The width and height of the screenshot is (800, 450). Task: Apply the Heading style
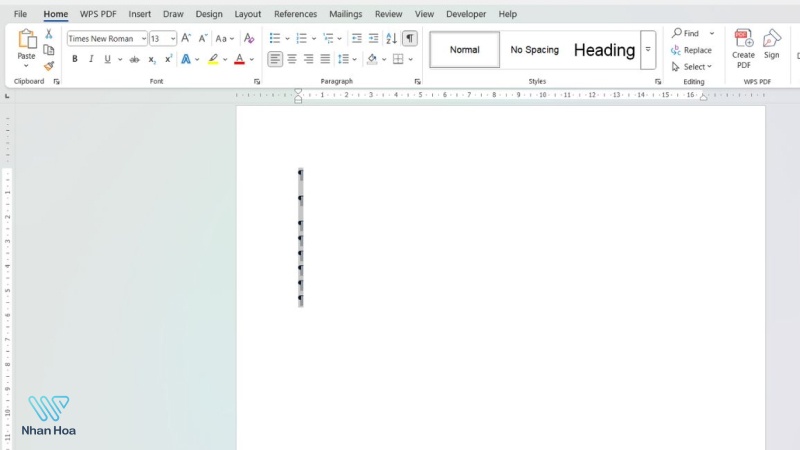click(604, 49)
